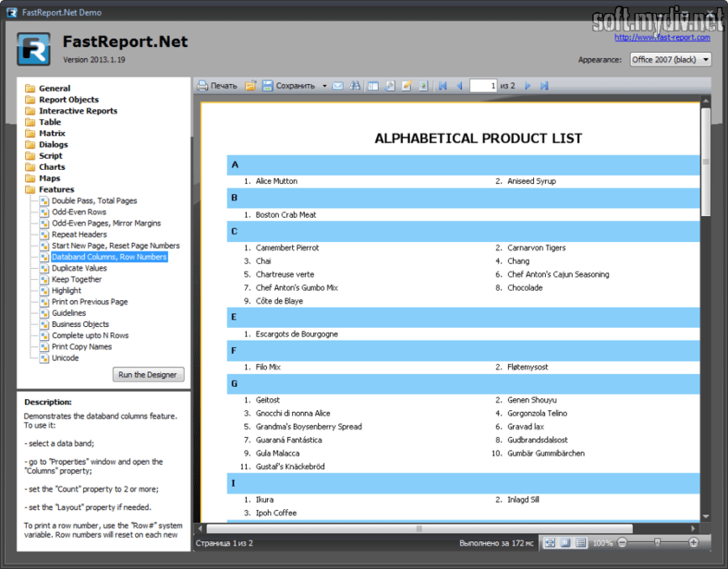Select the Business Objects report
728x569 pixels.
click(x=81, y=324)
